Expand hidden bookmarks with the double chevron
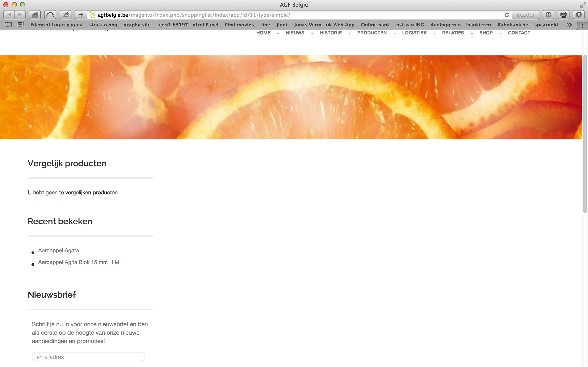Viewport: 588px width, 367px height. click(569, 25)
